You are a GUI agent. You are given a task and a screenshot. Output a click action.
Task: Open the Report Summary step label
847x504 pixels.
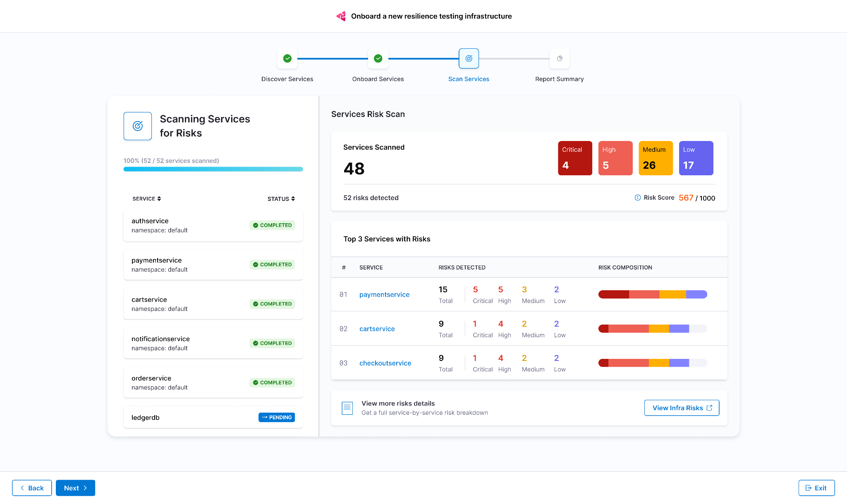click(x=560, y=79)
